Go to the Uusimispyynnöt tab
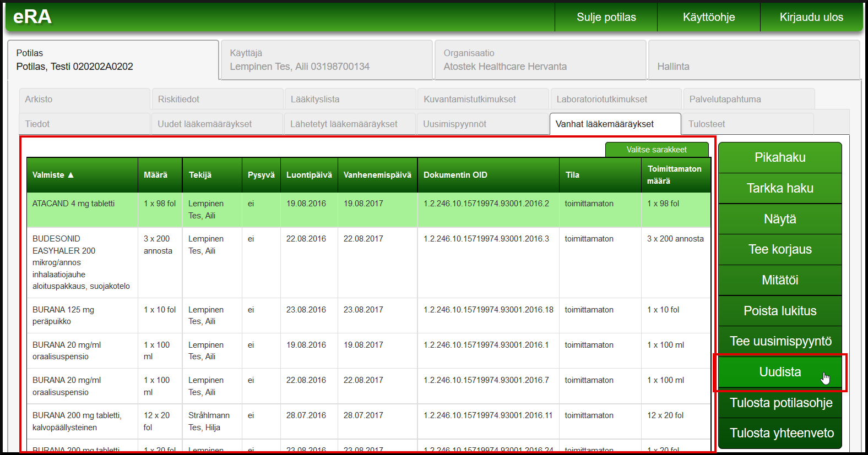 click(x=483, y=124)
